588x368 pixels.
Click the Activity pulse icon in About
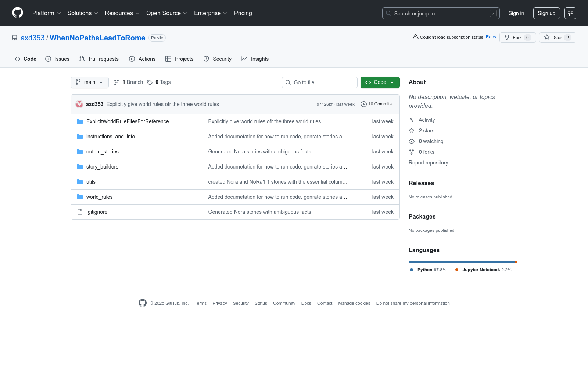click(412, 120)
